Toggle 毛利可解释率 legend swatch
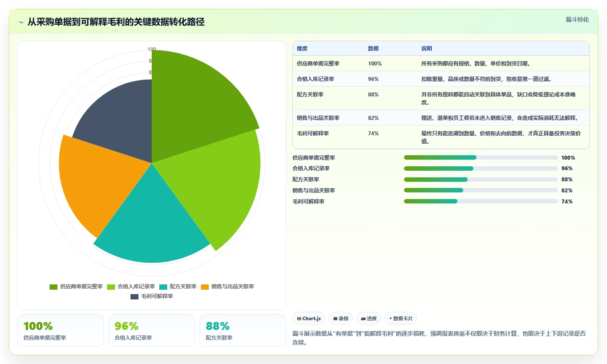607x364 pixels. tap(134, 296)
